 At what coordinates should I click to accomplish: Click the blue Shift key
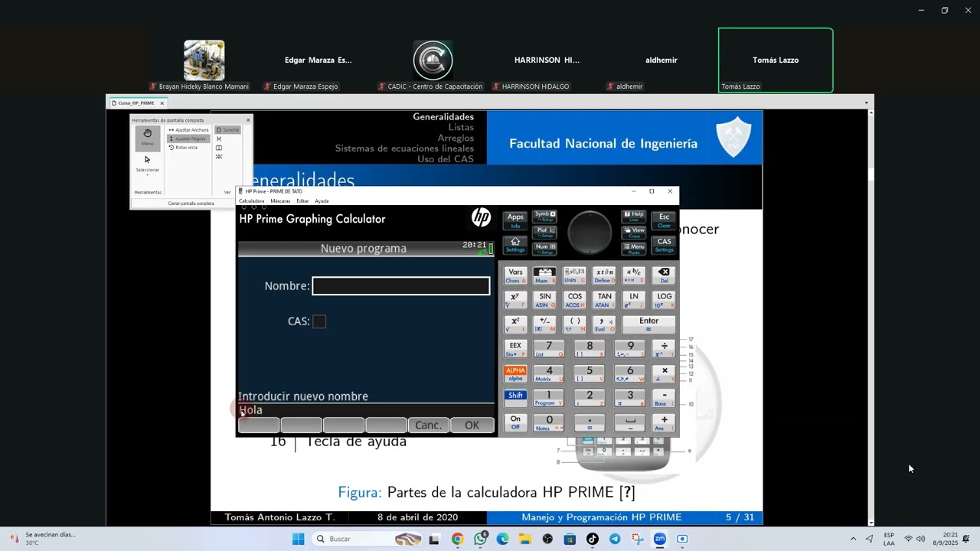pyautogui.click(x=515, y=398)
